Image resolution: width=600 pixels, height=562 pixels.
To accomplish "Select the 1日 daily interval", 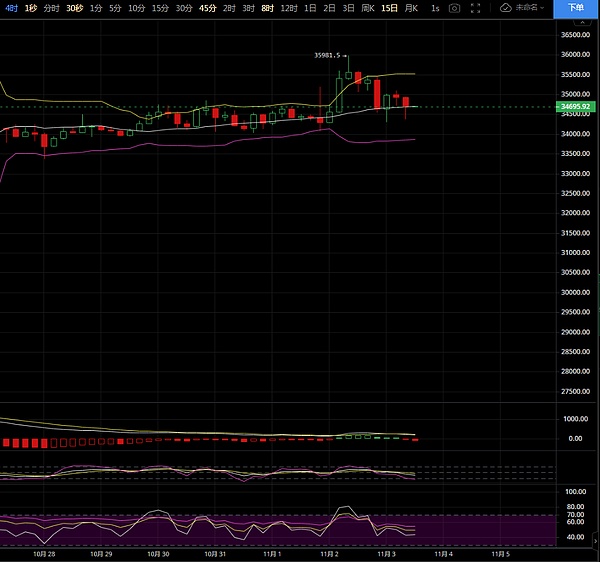I will 311,8.
